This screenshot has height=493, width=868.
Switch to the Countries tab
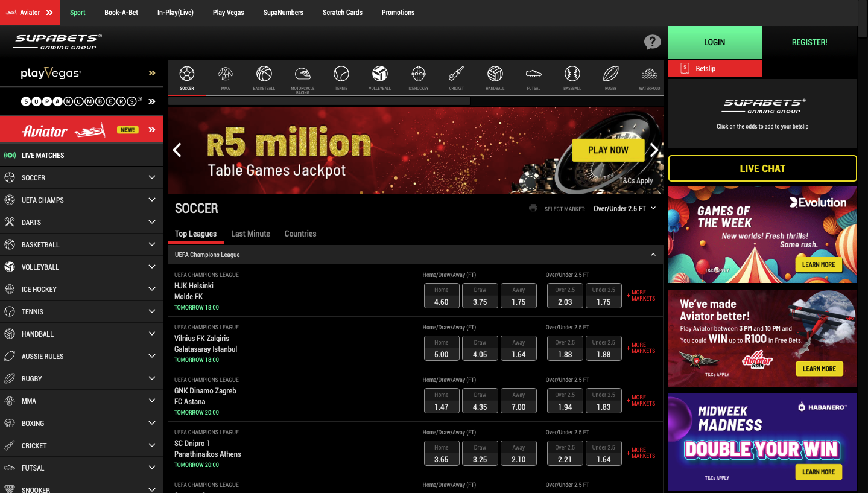click(300, 234)
